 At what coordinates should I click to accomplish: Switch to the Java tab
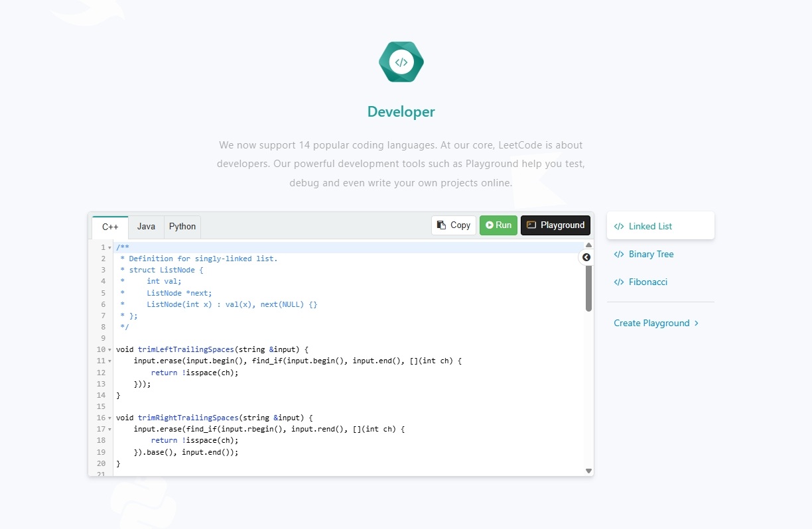coord(146,227)
